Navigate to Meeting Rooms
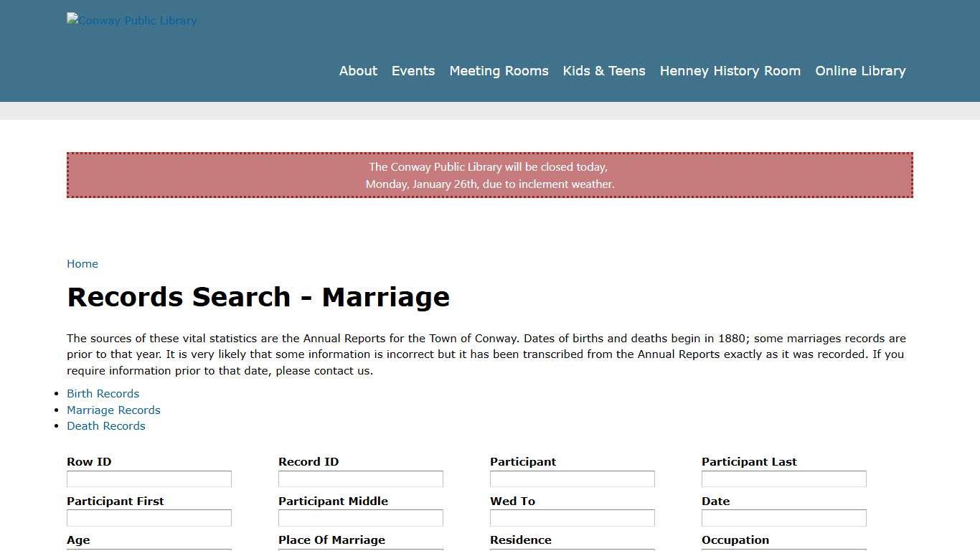 pos(499,70)
